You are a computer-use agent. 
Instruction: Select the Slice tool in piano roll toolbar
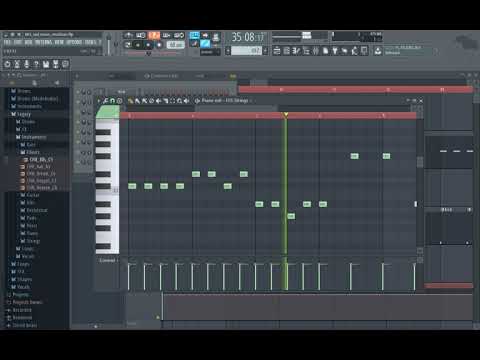tap(166, 101)
